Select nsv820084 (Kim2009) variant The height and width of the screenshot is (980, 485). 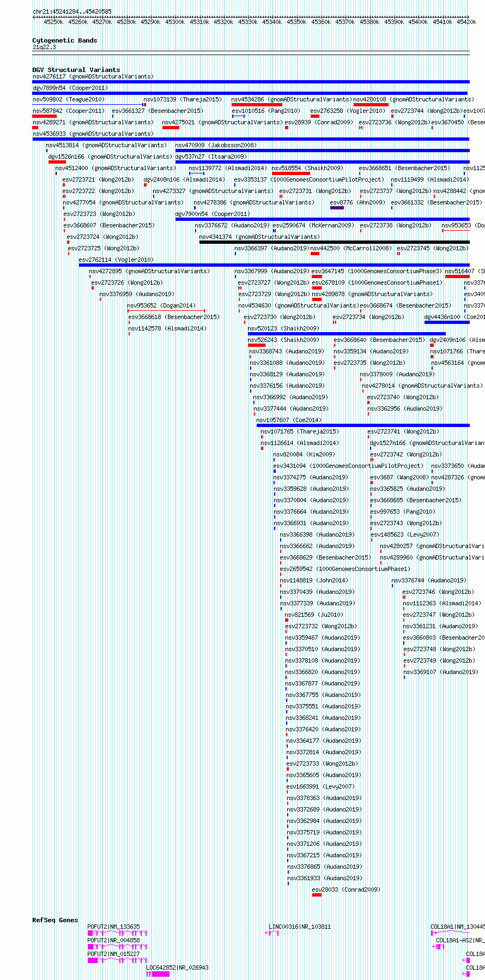(x=304, y=454)
